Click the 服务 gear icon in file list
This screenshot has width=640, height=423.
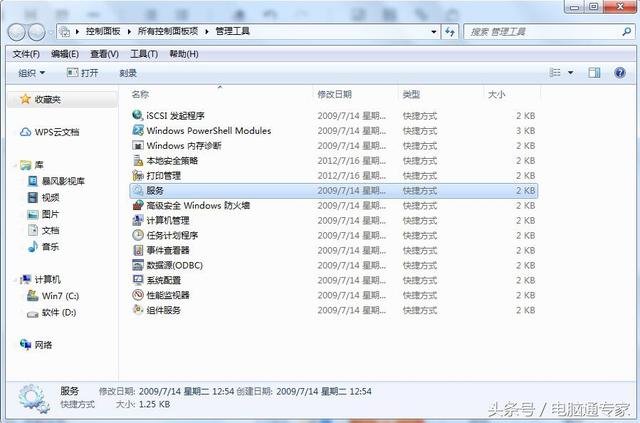tap(138, 190)
